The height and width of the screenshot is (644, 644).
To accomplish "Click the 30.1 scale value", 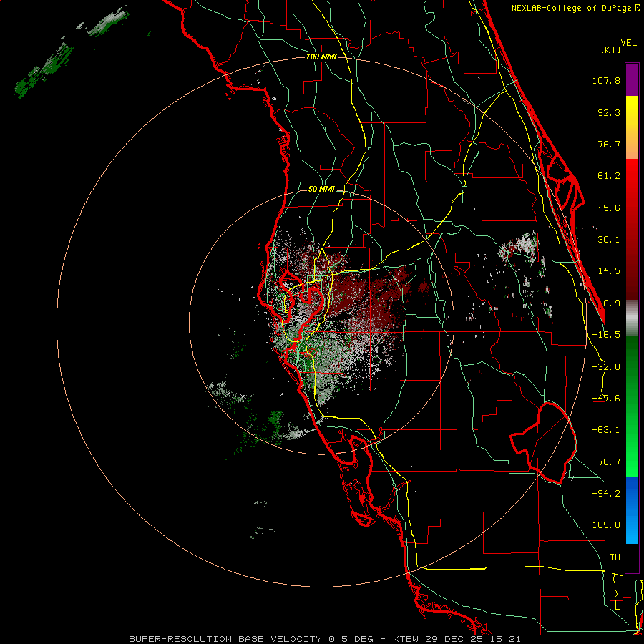I will (609, 240).
